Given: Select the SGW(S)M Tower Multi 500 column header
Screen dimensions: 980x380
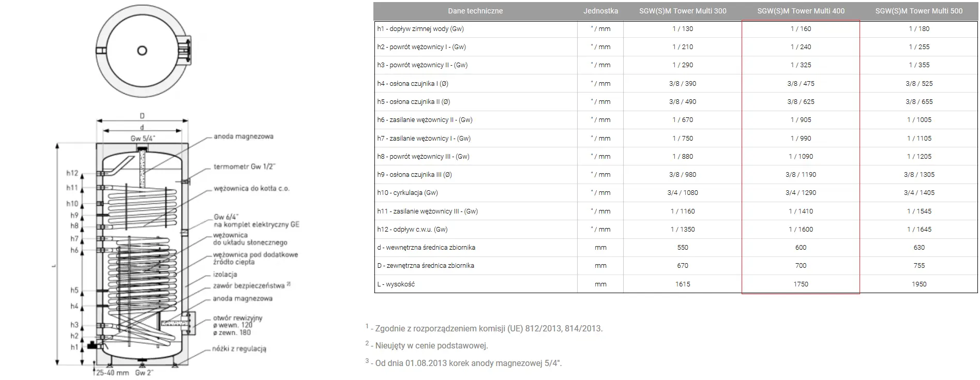Looking at the screenshot, I should coord(918,11).
